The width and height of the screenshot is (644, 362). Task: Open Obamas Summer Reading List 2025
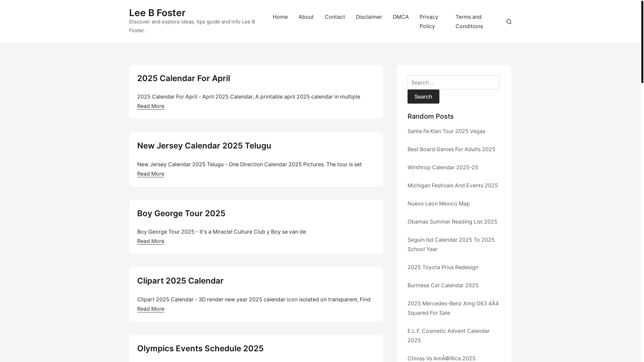click(452, 222)
